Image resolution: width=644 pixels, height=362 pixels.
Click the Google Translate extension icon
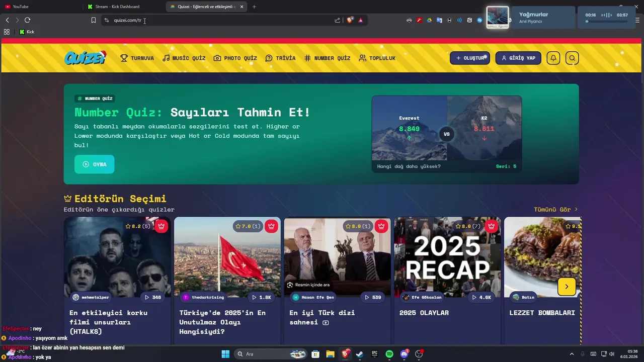(x=439, y=20)
